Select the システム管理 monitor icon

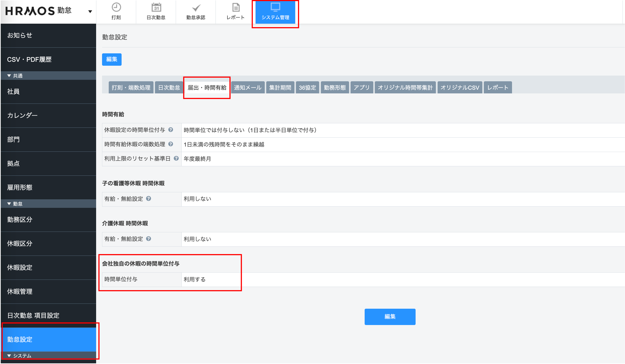point(275,7)
